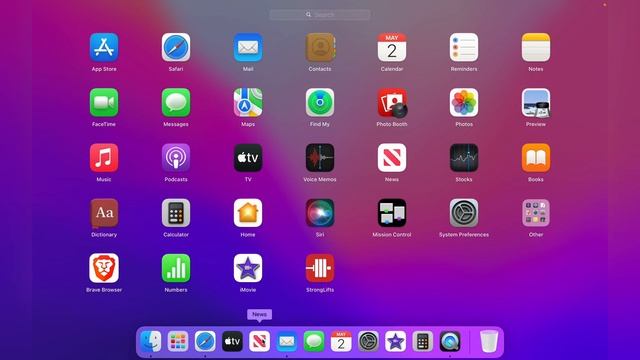This screenshot has width=640, height=360.
Task: Open Finder from the Dock
Action: [x=151, y=341]
